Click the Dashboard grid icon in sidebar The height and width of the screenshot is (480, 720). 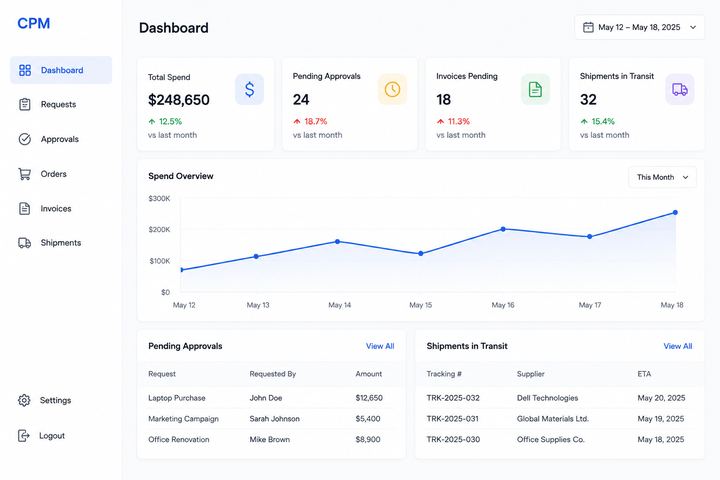tap(25, 70)
